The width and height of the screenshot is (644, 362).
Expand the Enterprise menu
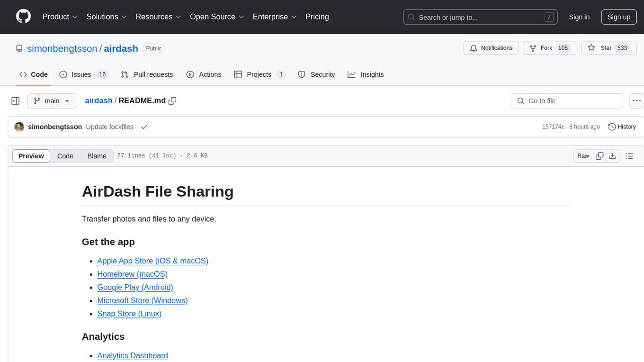tap(275, 17)
